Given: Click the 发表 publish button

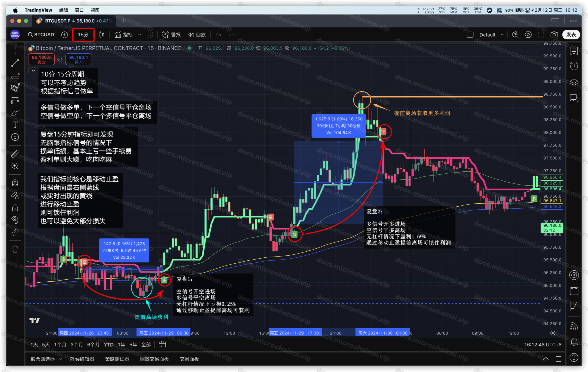Looking at the screenshot, I should 571,35.
